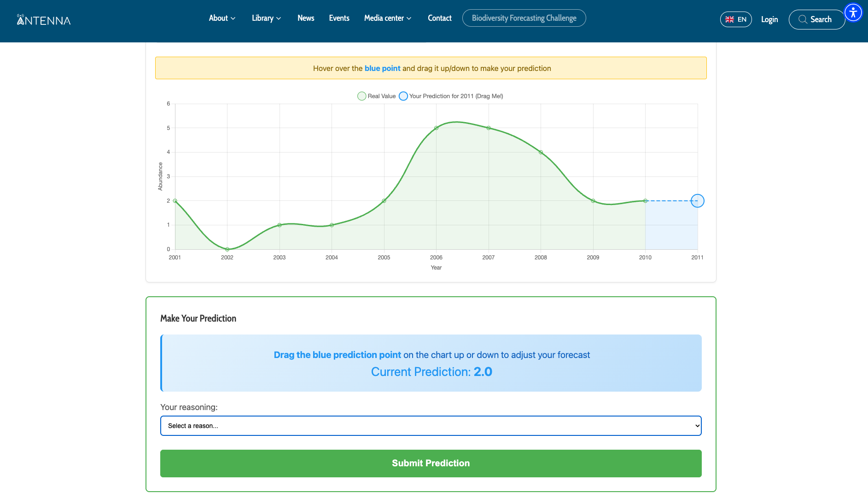Click the Real Value legend circle
The image size is (868, 493).
pyautogui.click(x=362, y=96)
